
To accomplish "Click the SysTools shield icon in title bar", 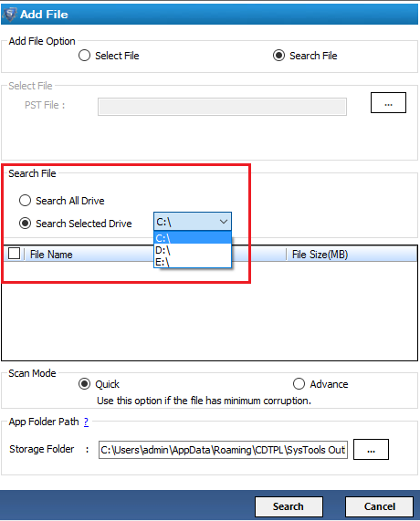I will coord(9,14).
